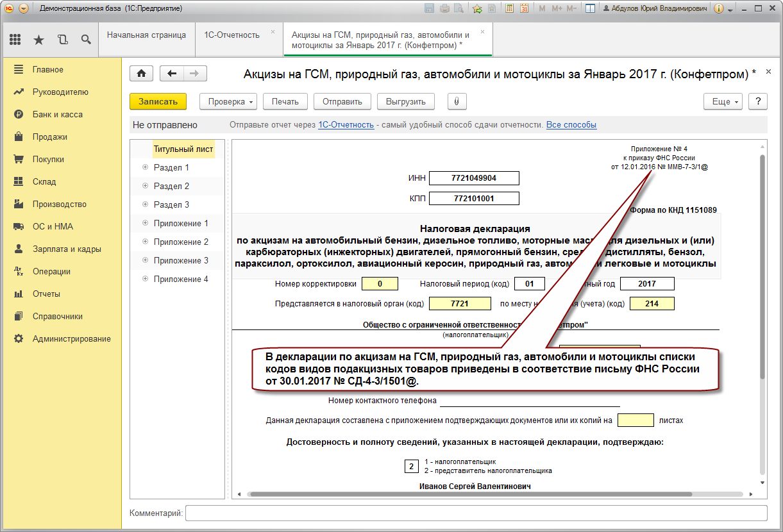Expand the Приложение 2 tree node
The width and height of the screenshot is (783, 532).
[x=145, y=242]
